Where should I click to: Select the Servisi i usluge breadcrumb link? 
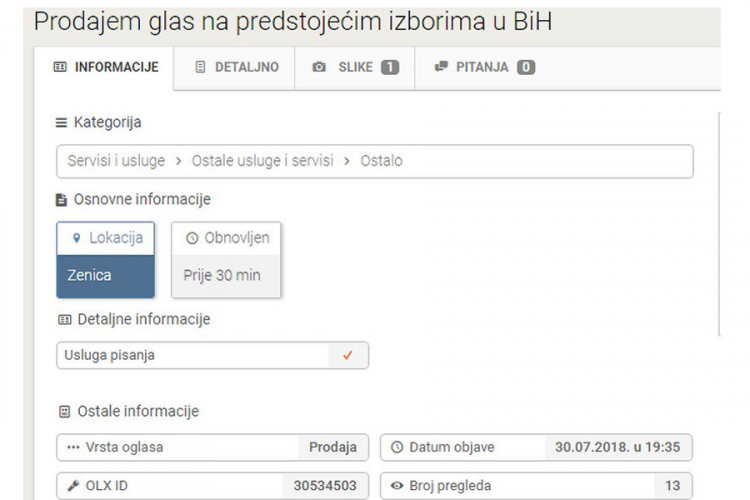click(116, 161)
